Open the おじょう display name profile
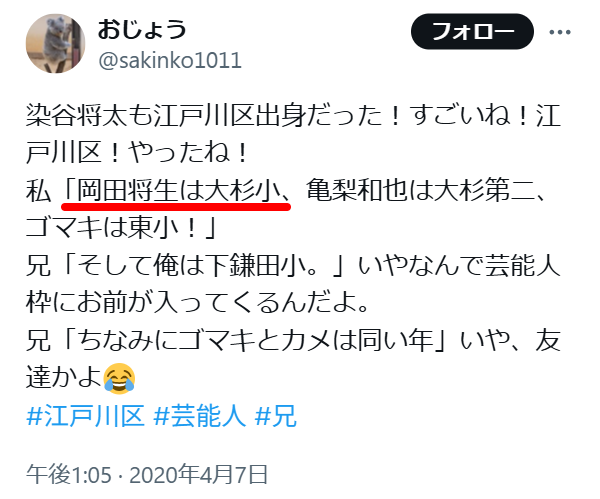 (142, 30)
